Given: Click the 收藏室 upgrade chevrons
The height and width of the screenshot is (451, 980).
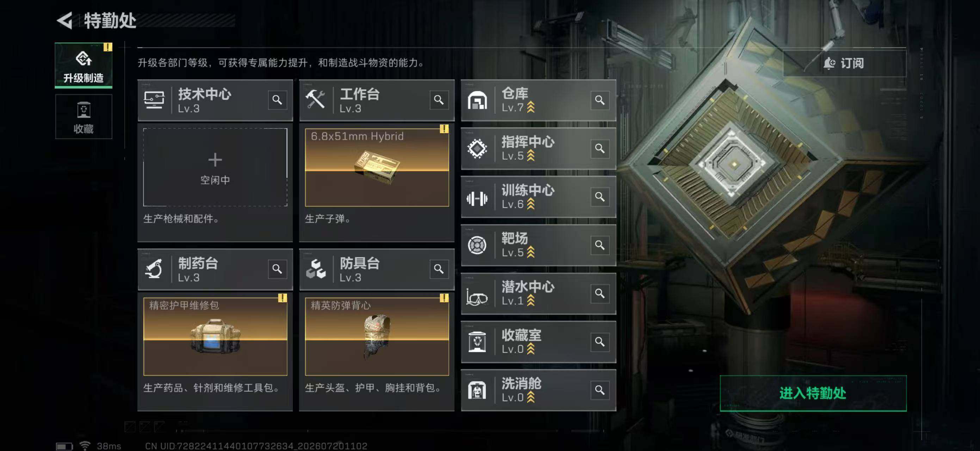Looking at the screenshot, I should (530, 349).
